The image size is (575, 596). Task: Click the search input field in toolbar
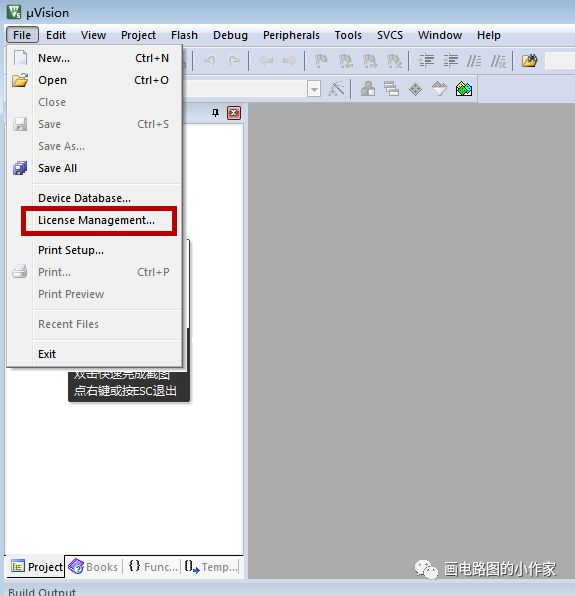tap(560, 61)
